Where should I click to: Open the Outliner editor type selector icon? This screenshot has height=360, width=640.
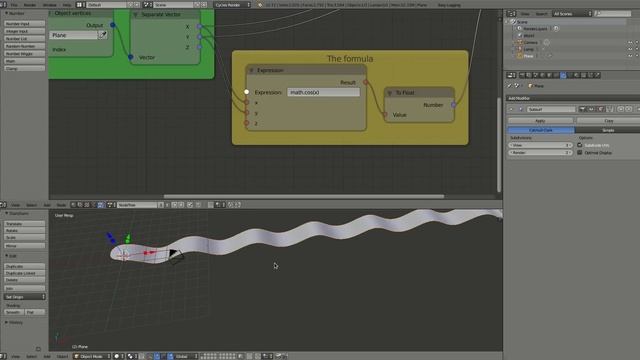(x=511, y=13)
